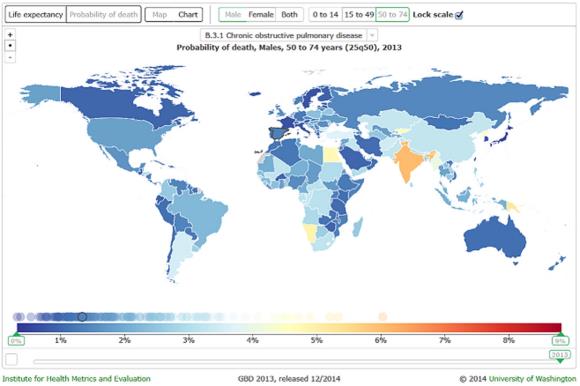Image resolution: width=580 pixels, height=386 pixels.
Task: Reset map zoom with the dot icon
Action: click(x=10, y=45)
